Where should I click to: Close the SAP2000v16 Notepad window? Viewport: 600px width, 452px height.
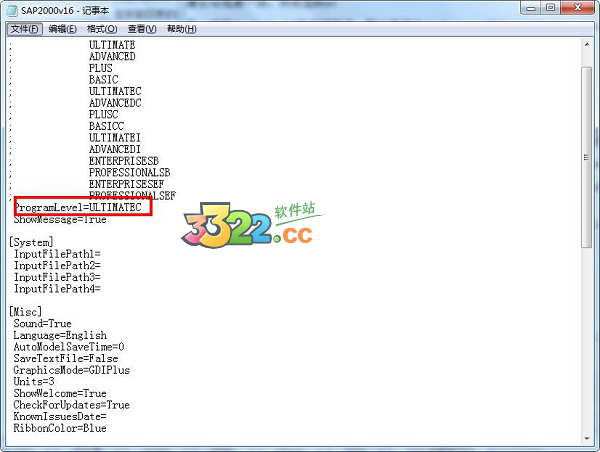[578, 8]
